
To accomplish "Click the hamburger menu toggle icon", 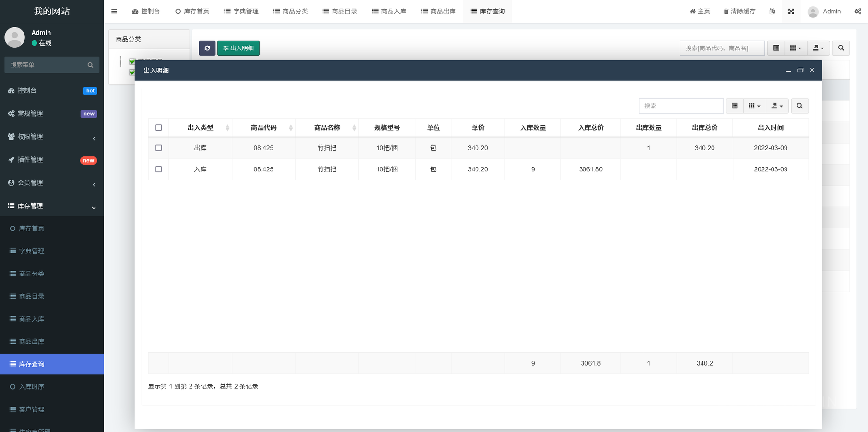I will pos(114,11).
